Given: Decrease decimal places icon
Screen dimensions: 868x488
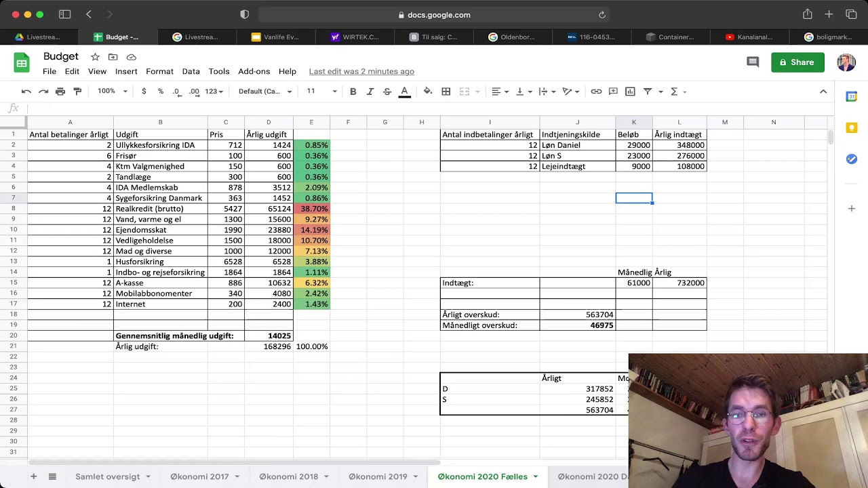Looking at the screenshot, I should (176, 91).
